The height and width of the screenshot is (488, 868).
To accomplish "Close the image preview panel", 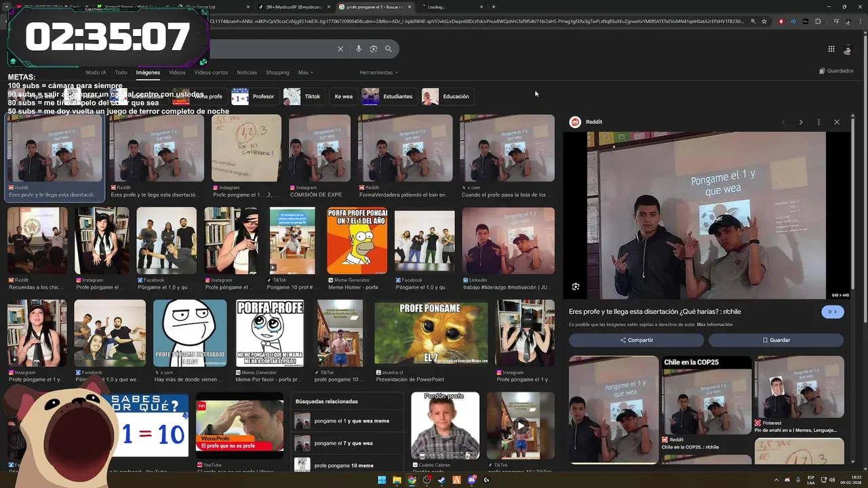I will (837, 122).
